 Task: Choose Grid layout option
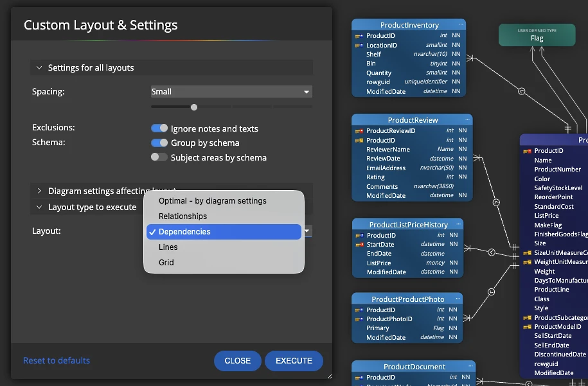[224, 262]
